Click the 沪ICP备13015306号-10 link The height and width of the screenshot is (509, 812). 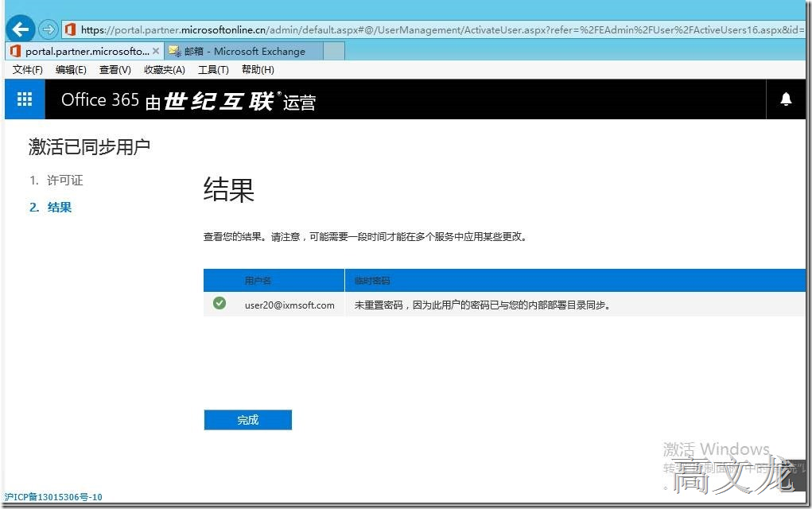point(53,497)
